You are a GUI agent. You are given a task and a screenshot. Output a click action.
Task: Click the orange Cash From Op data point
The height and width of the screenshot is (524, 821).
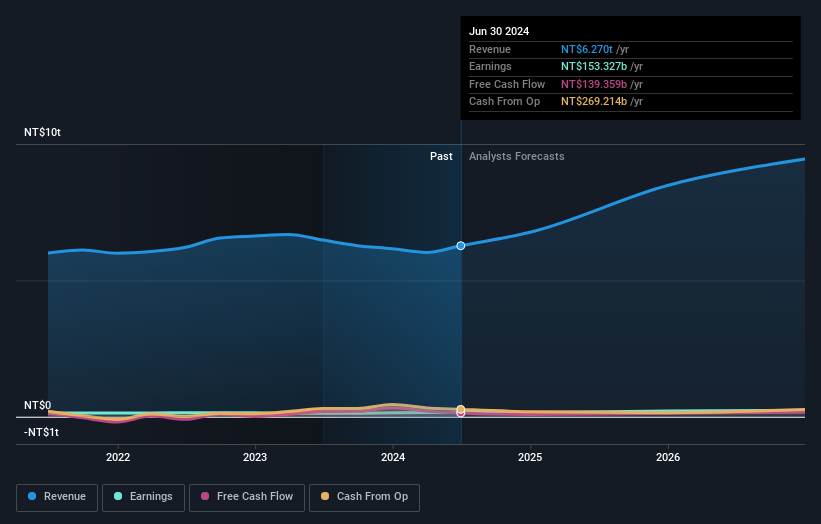[x=461, y=409]
